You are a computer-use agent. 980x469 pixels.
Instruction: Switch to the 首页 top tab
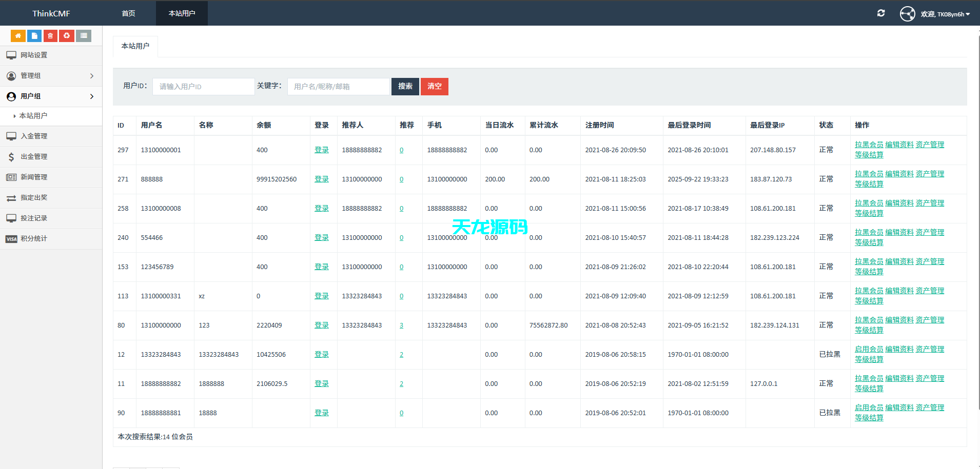pyautogui.click(x=128, y=13)
